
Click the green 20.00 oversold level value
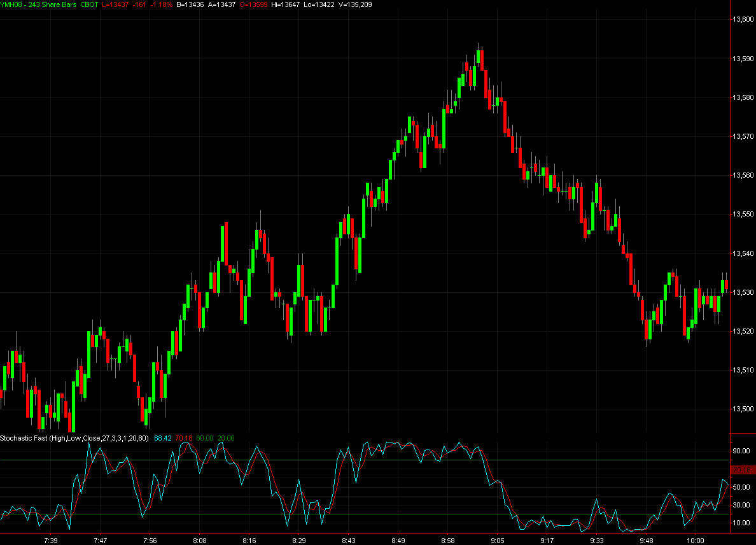tap(226, 439)
